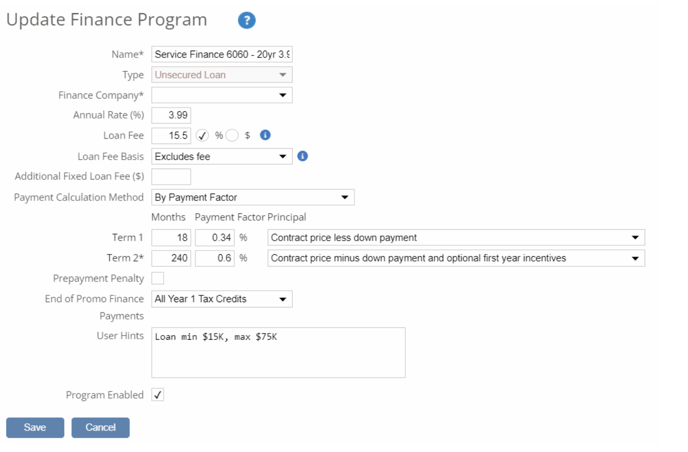The width and height of the screenshot is (688, 452).
Task: Select the percent option for Loan Fee
Action: (x=202, y=135)
